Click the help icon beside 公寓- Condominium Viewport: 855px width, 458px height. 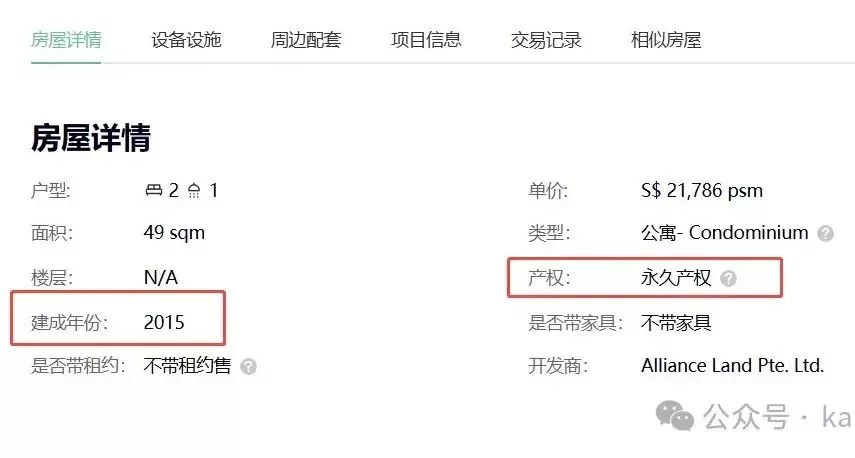[x=825, y=234]
